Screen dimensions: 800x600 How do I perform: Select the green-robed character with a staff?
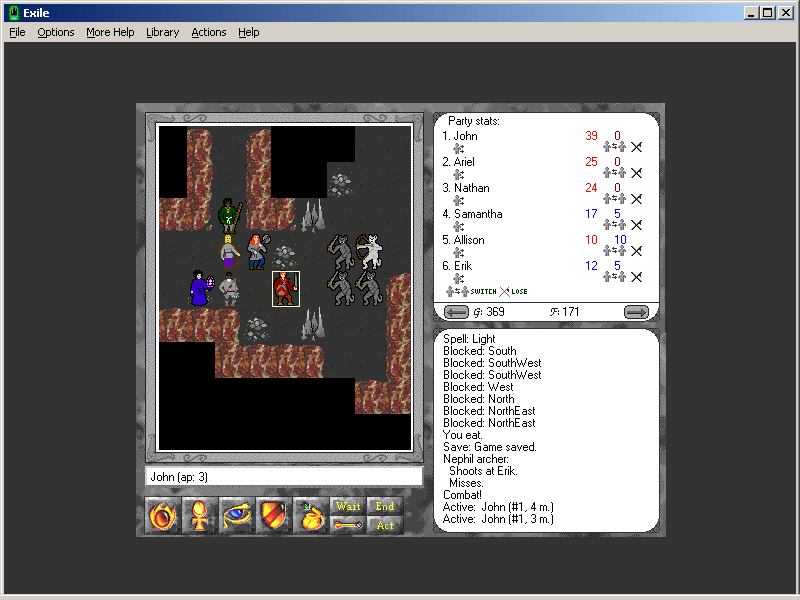coord(230,215)
